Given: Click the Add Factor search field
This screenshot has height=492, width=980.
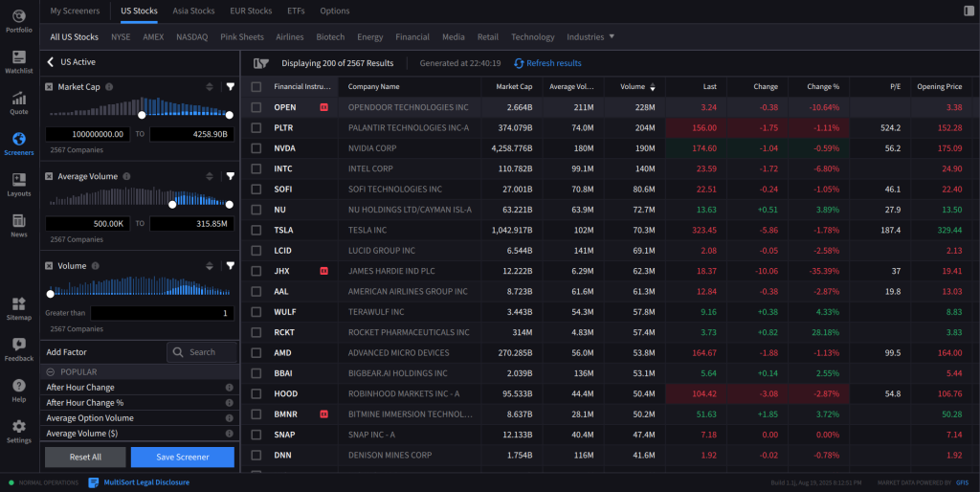Looking at the screenshot, I should [x=202, y=352].
